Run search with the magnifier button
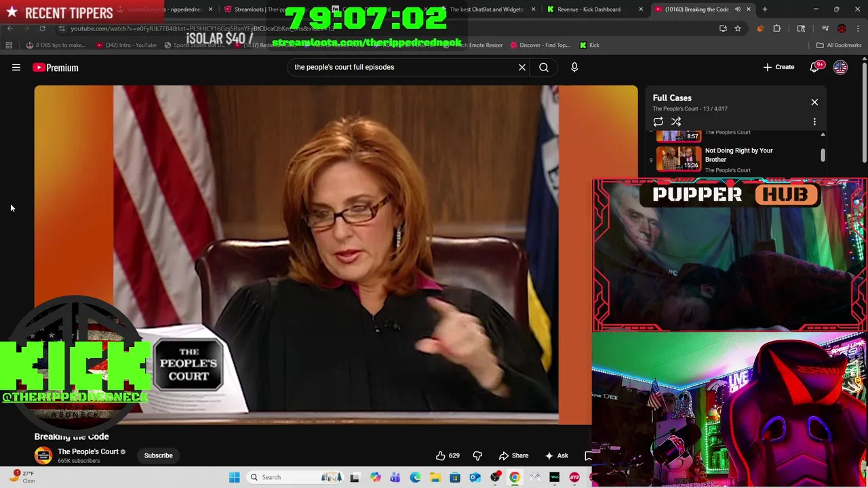Screen dimensions: 868x488 tap(544, 67)
